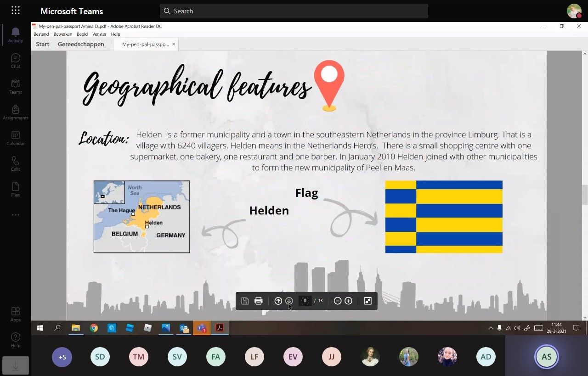The image size is (588, 376).
Task: Expand more apps ellipsis in sidebar
Action: pos(15,215)
